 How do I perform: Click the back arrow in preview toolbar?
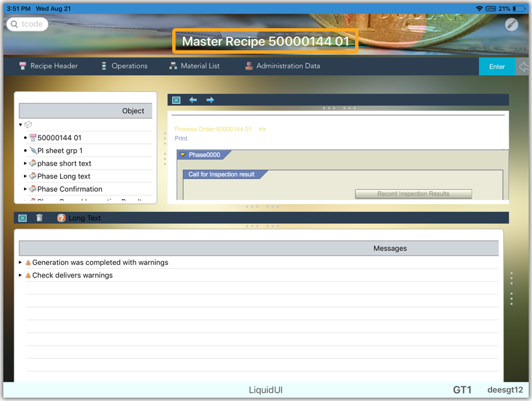pos(193,100)
